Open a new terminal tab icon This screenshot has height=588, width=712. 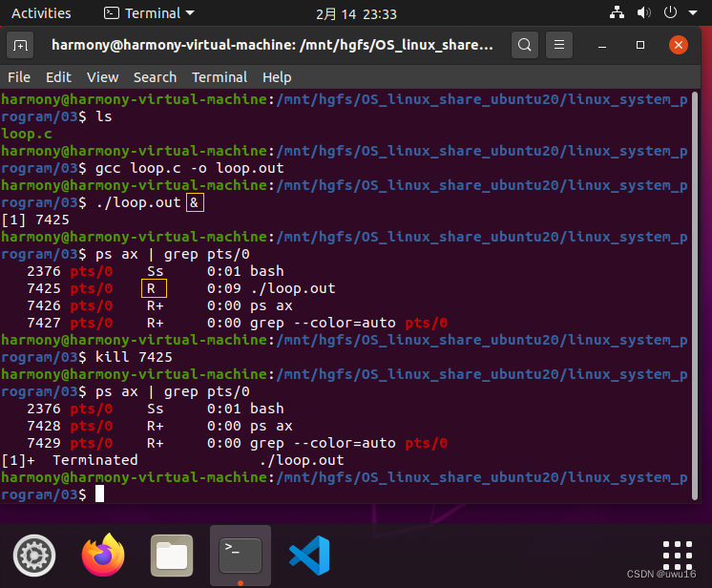click(x=20, y=45)
